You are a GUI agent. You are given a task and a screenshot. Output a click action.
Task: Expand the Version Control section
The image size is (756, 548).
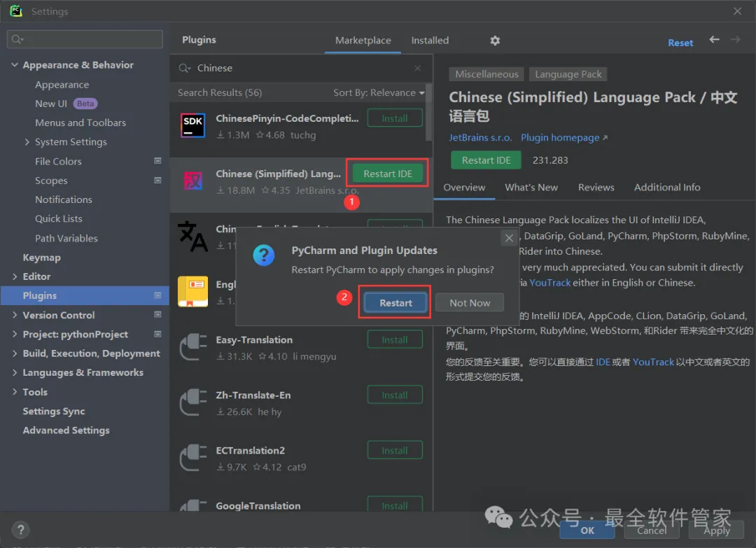(x=15, y=315)
